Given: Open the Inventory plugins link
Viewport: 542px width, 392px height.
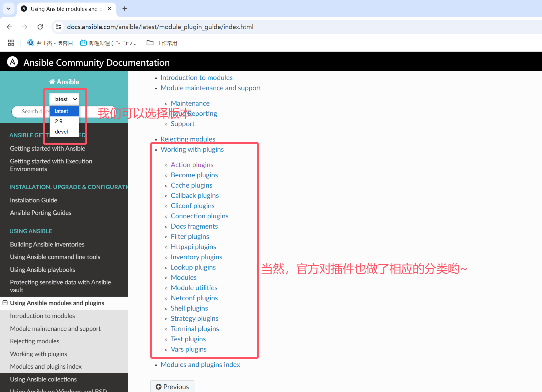Looking at the screenshot, I should pos(196,257).
